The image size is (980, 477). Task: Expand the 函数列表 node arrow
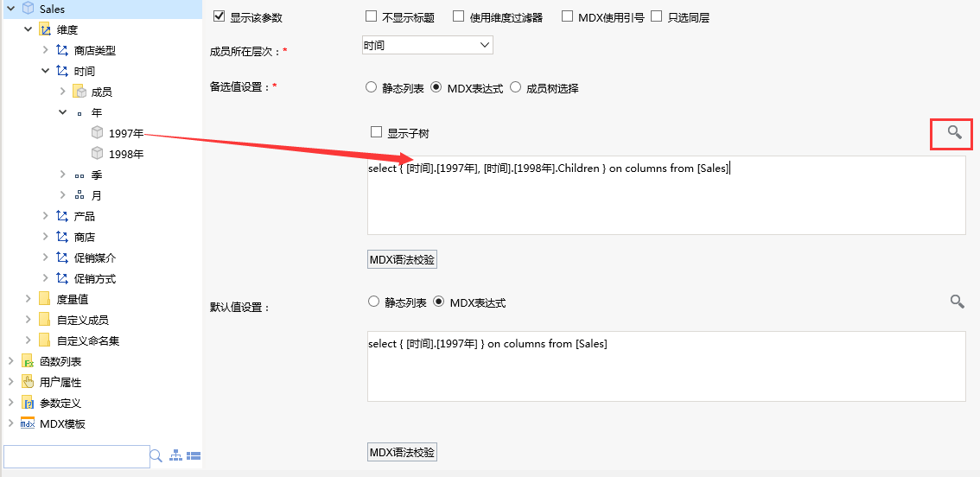coord(10,361)
